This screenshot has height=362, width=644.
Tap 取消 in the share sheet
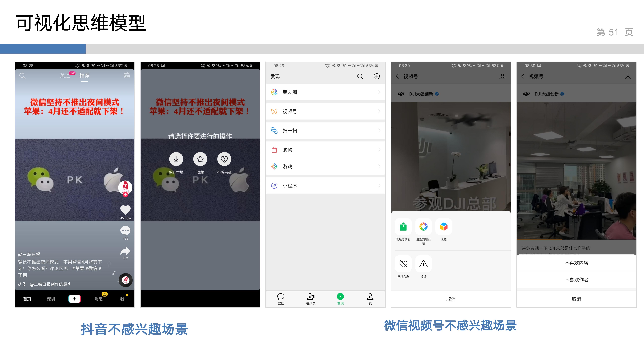451,299
